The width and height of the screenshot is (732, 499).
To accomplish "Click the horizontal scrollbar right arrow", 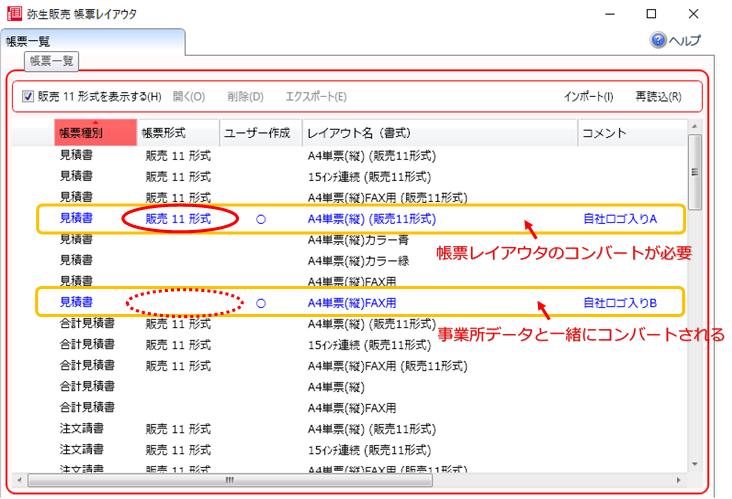I will pyautogui.click(x=678, y=480).
